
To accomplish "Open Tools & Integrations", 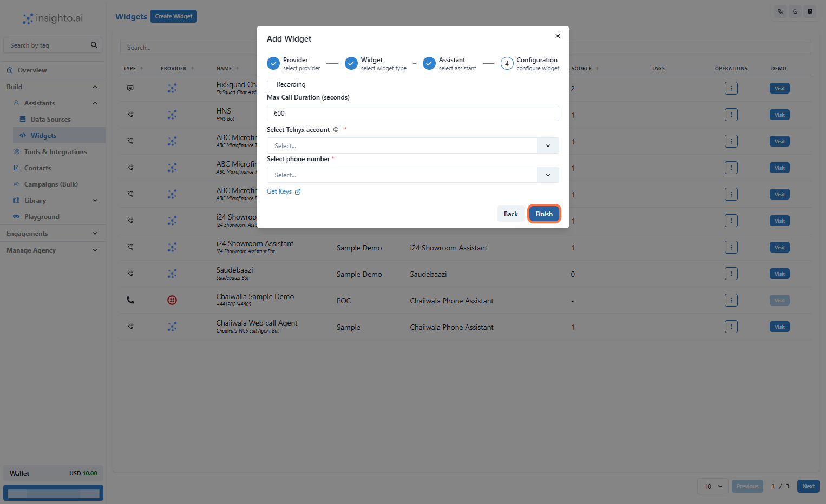I will pyautogui.click(x=55, y=152).
